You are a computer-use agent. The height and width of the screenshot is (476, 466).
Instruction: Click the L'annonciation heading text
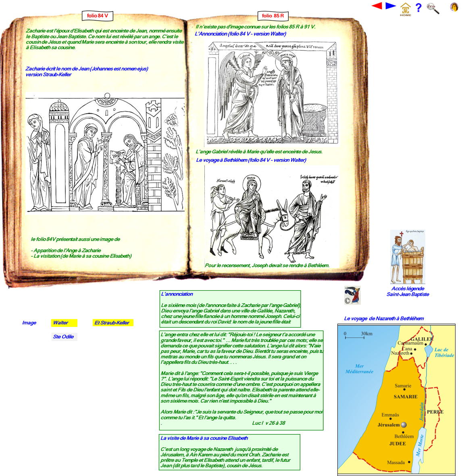(x=177, y=294)
